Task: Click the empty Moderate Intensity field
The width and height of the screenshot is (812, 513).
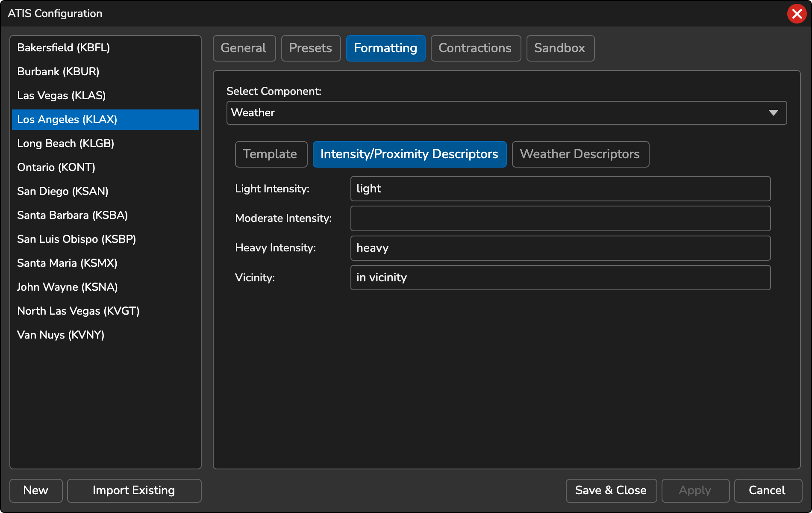Action: pos(560,218)
